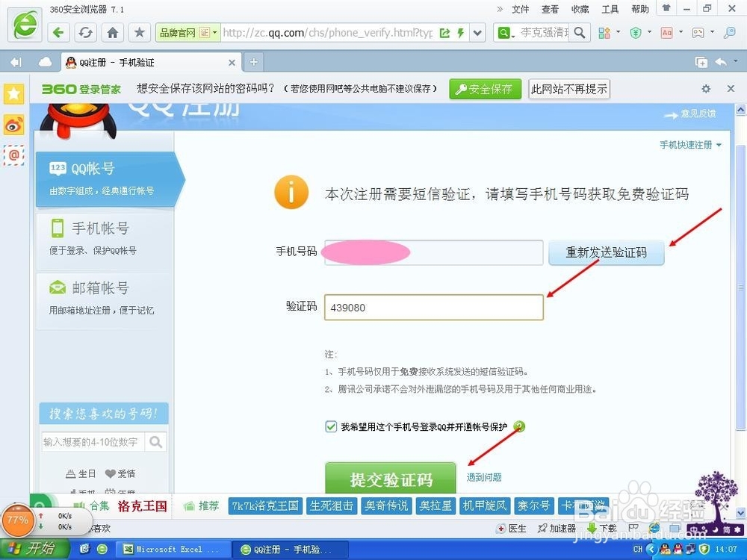Open the 查看 menu
The height and width of the screenshot is (560, 747).
pyautogui.click(x=550, y=9)
